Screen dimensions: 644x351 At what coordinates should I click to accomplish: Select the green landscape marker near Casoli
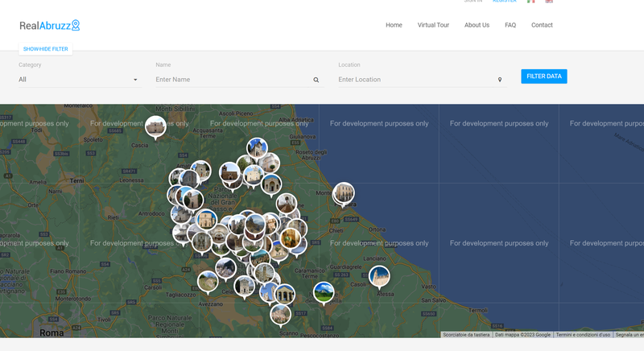click(324, 292)
